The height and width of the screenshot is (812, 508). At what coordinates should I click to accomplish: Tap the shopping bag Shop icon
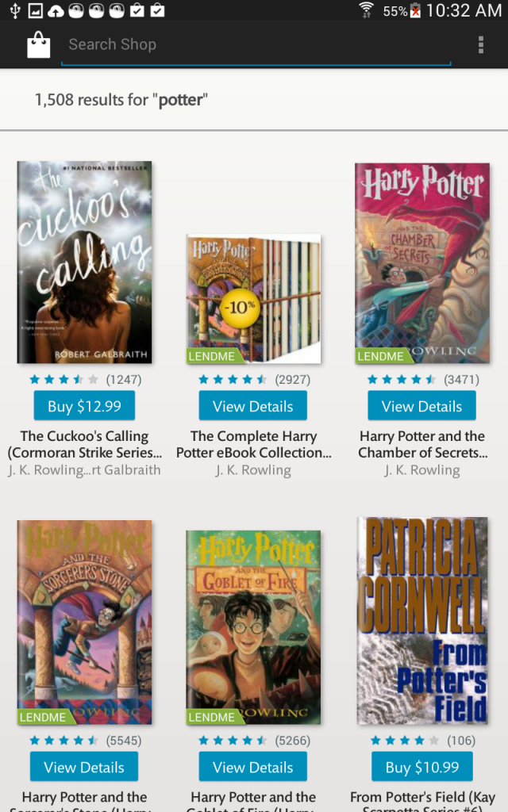click(x=39, y=44)
